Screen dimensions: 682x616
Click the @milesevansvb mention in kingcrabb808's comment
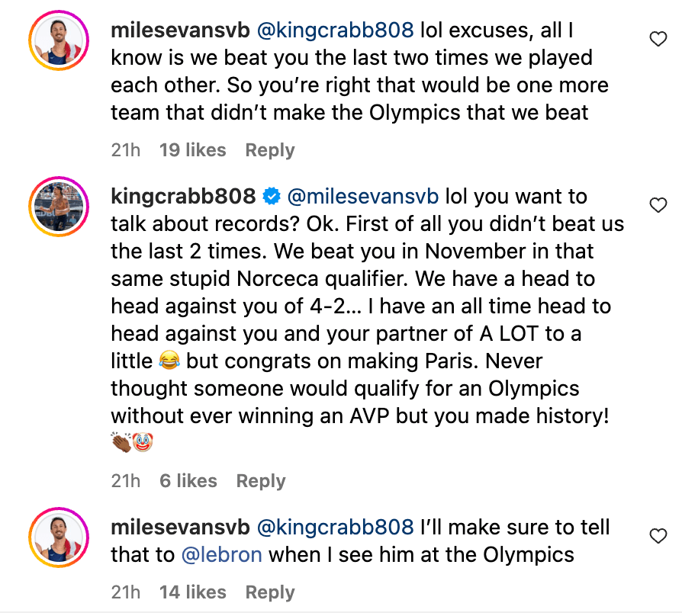(362, 197)
